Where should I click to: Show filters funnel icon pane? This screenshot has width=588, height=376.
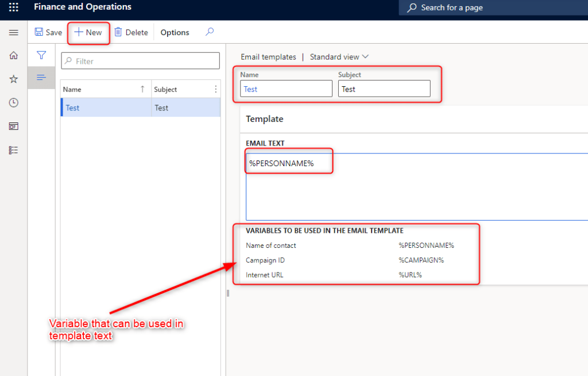(41, 55)
